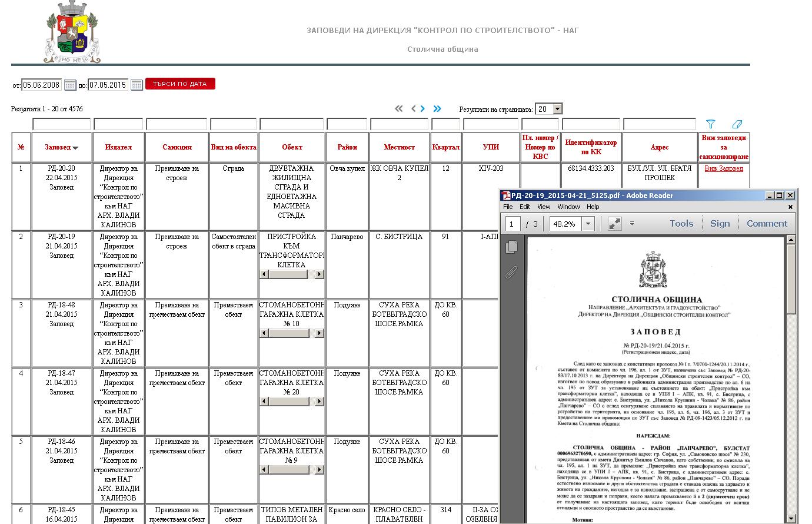Click Район column header
Image resolution: width=812 pixels, height=524 pixels.
click(347, 147)
